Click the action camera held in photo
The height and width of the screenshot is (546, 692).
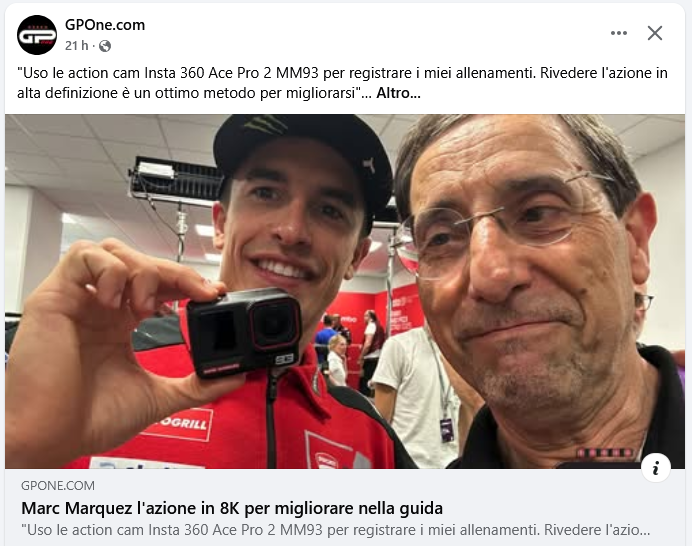click(245, 332)
